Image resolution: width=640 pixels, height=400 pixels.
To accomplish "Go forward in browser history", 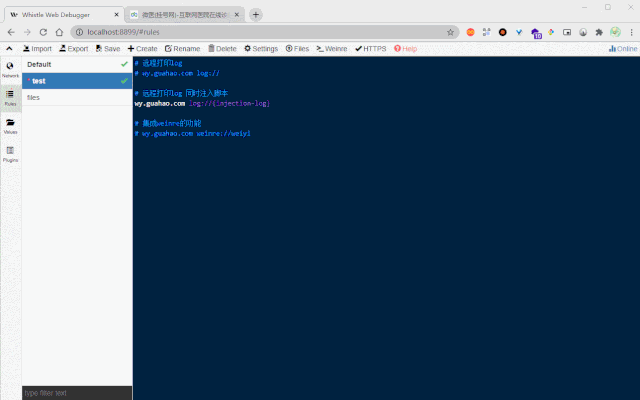I will (x=27, y=32).
